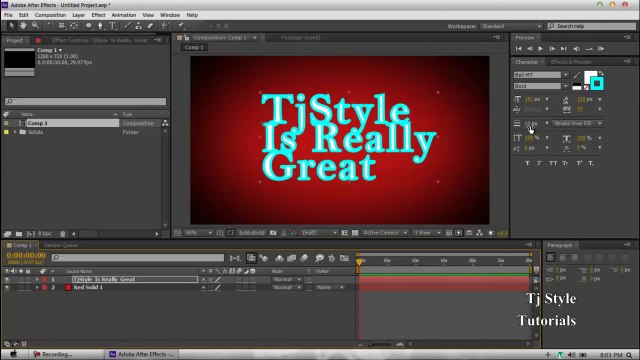
Task: Select the Pan Behind anchor point tool
Action: (x=74, y=26)
